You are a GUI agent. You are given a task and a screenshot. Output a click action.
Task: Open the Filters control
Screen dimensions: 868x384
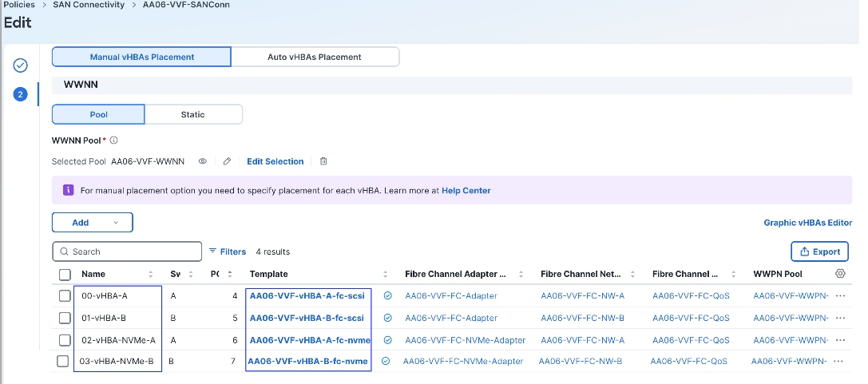[228, 251]
